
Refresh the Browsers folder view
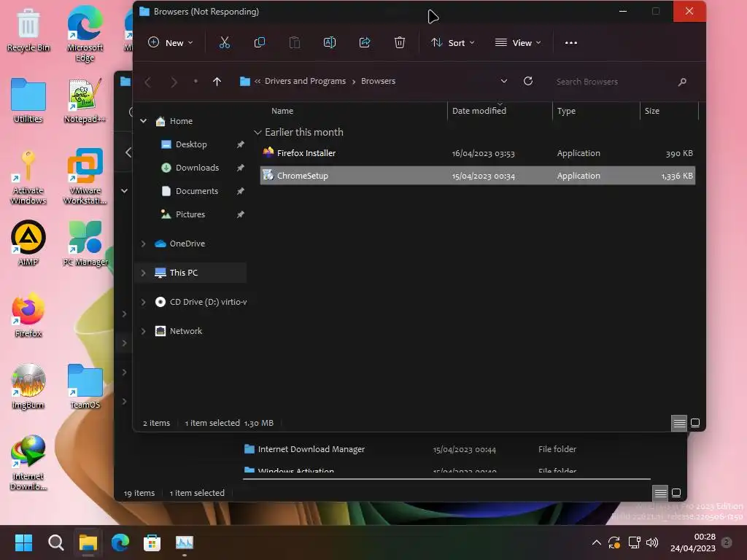click(528, 81)
